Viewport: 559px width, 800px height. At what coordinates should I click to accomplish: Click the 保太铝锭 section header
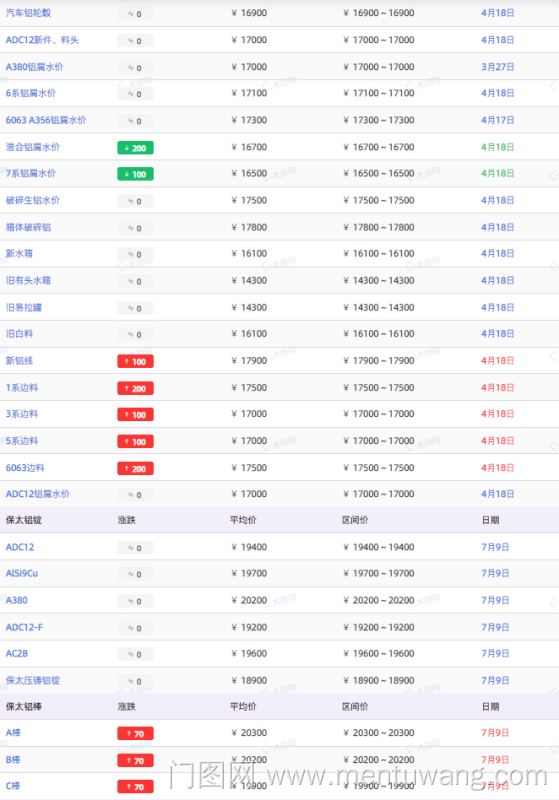[x=23, y=520]
